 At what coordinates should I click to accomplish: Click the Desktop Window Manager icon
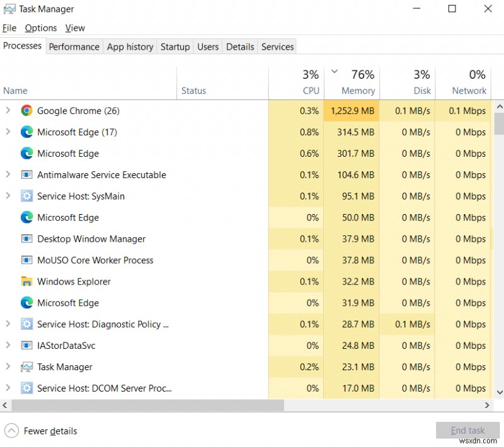tap(26, 239)
